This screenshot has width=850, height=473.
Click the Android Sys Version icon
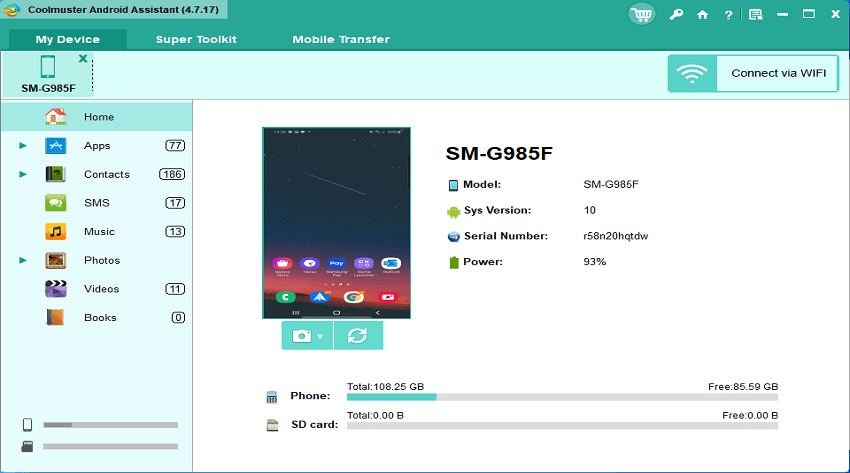click(453, 211)
